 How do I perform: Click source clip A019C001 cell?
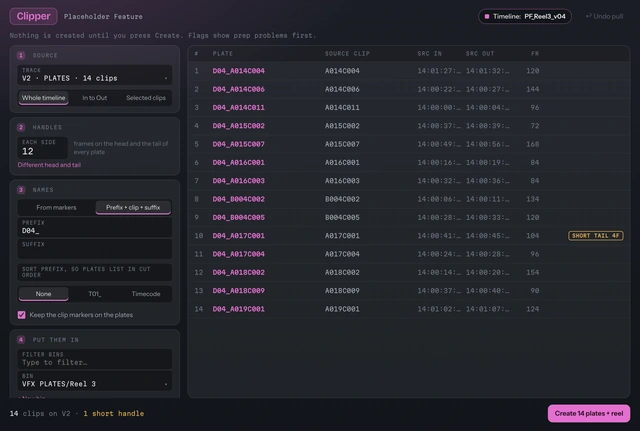(342, 309)
